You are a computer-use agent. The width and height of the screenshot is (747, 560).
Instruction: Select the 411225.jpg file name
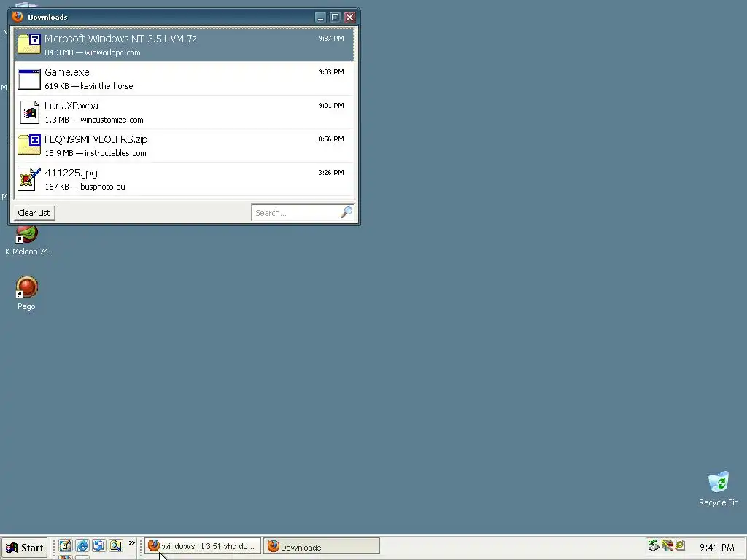pos(71,174)
